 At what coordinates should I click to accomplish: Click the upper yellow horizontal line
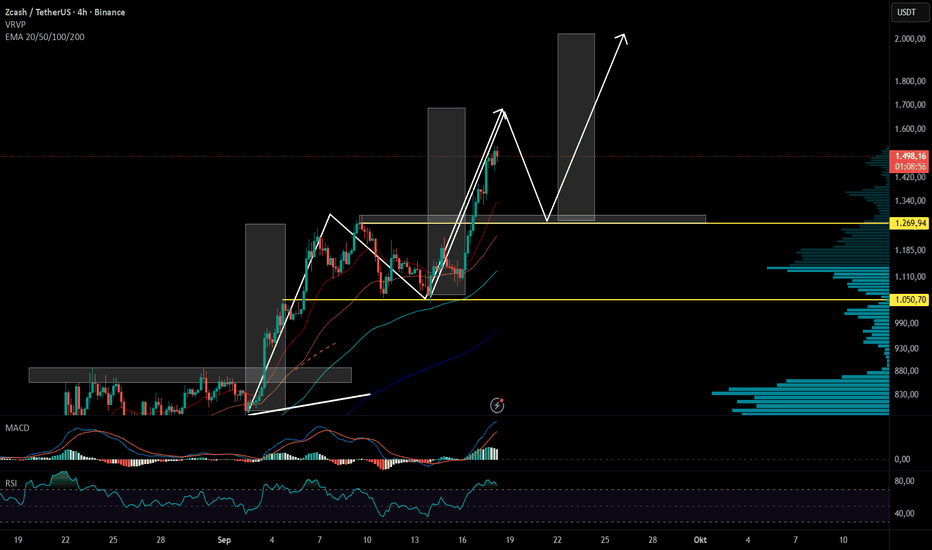coord(624,224)
